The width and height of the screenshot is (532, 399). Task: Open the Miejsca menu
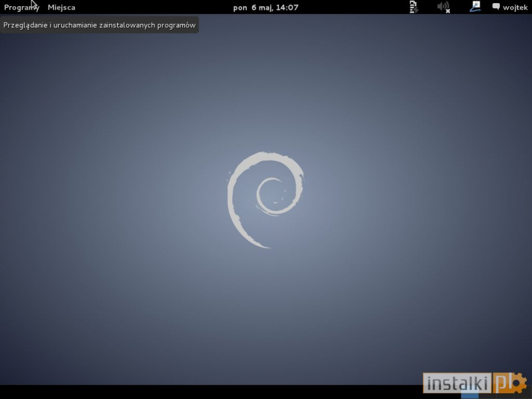coord(61,7)
